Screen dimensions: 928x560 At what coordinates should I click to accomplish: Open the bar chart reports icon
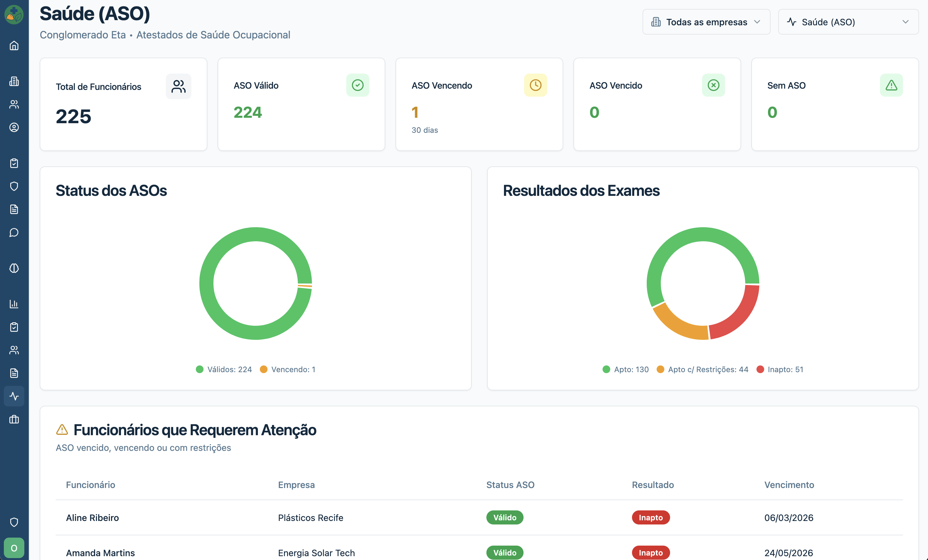point(14,304)
